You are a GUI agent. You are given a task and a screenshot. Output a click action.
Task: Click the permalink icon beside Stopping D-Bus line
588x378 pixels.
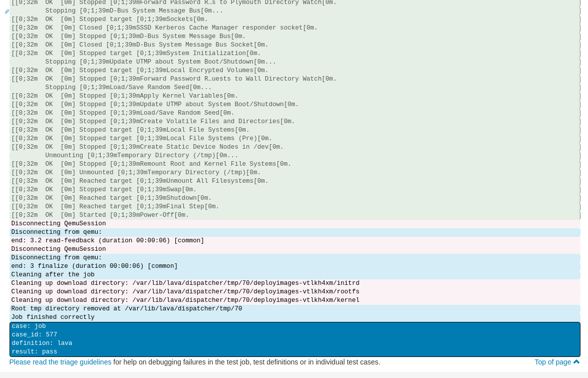[7, 12]
